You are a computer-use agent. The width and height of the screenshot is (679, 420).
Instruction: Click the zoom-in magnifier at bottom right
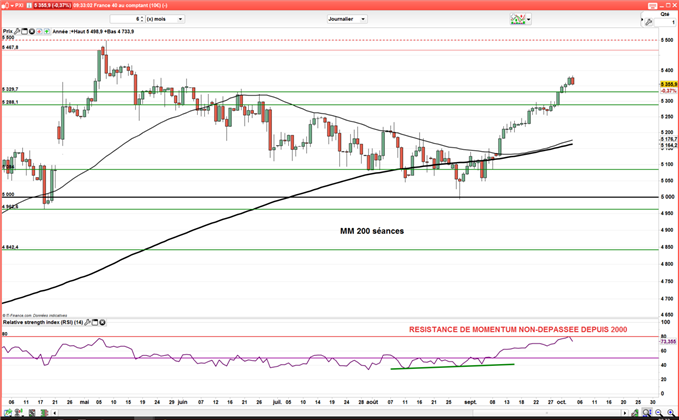(x=670, y=413)
